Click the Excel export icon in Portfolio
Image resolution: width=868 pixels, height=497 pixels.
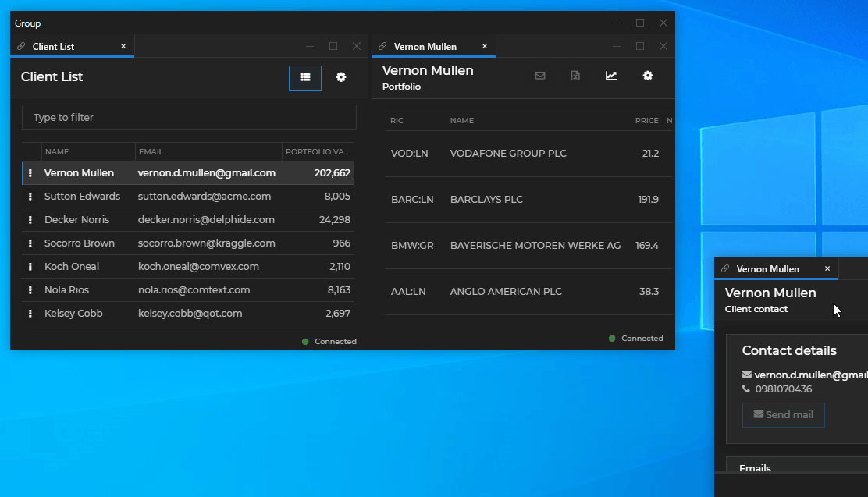pyautogui.click(x=575, y=76)
